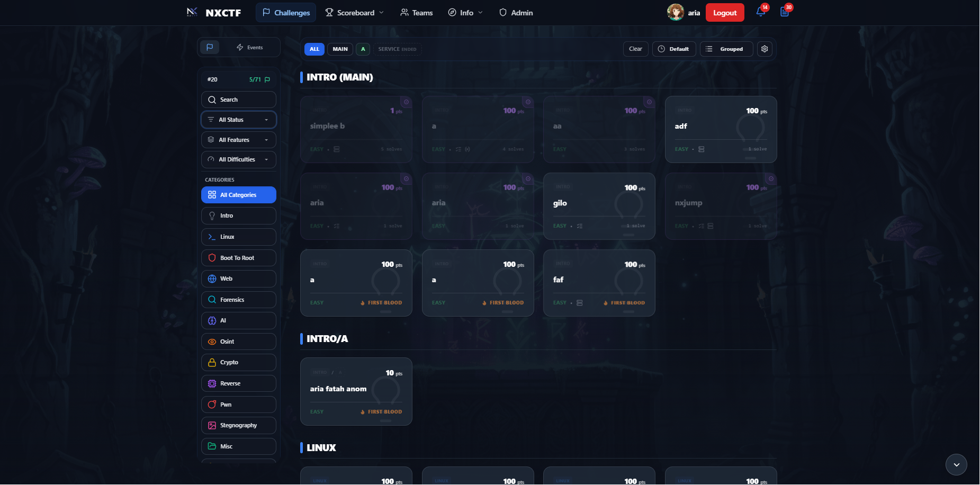The image size is (980, 485).
Task: Click the NXCTF logo icon
Action: [x=192, y=12]
